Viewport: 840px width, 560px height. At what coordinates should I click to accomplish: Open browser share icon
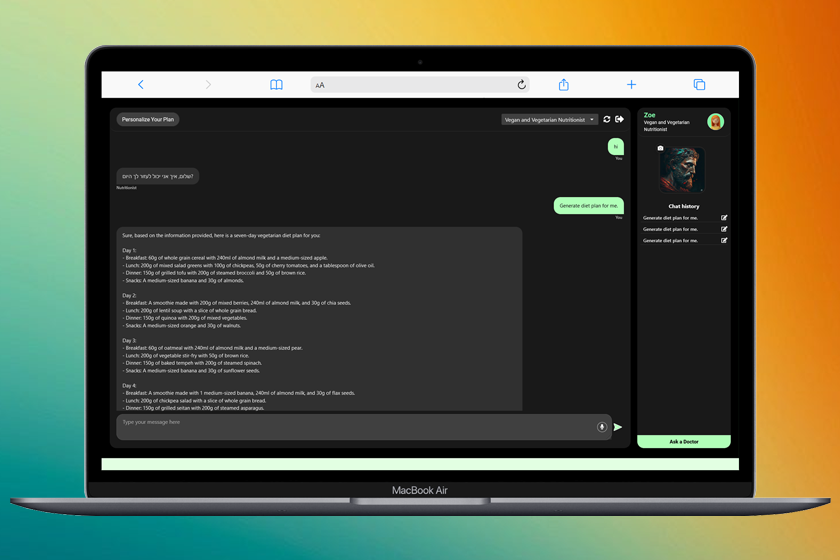point(563,85)
